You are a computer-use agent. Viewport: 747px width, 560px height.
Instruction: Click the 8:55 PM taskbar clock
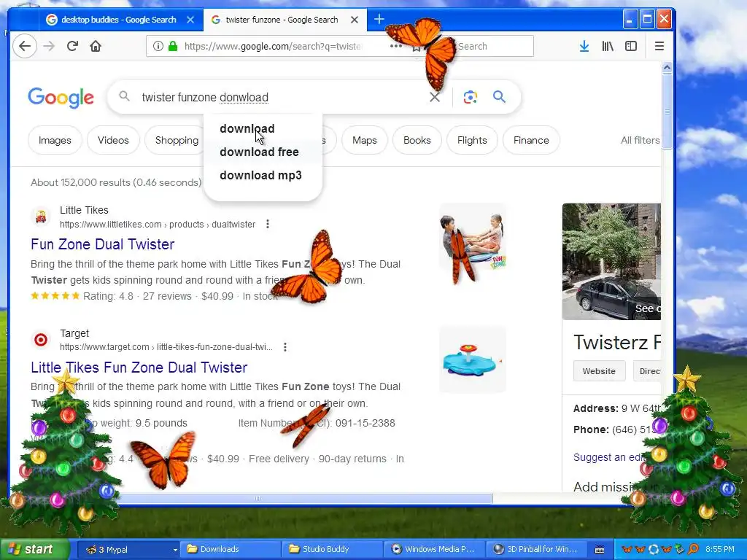pos(720,549)
